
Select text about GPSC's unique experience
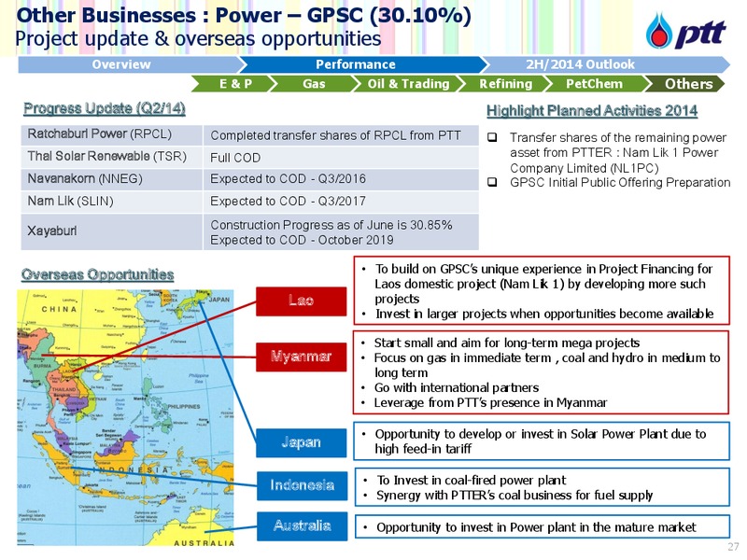pos(543,284)
